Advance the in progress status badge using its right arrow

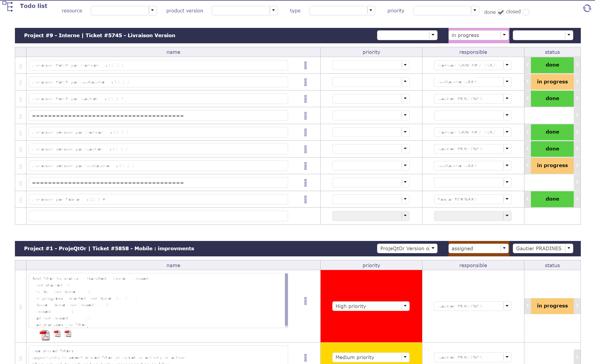pos(577,82)
